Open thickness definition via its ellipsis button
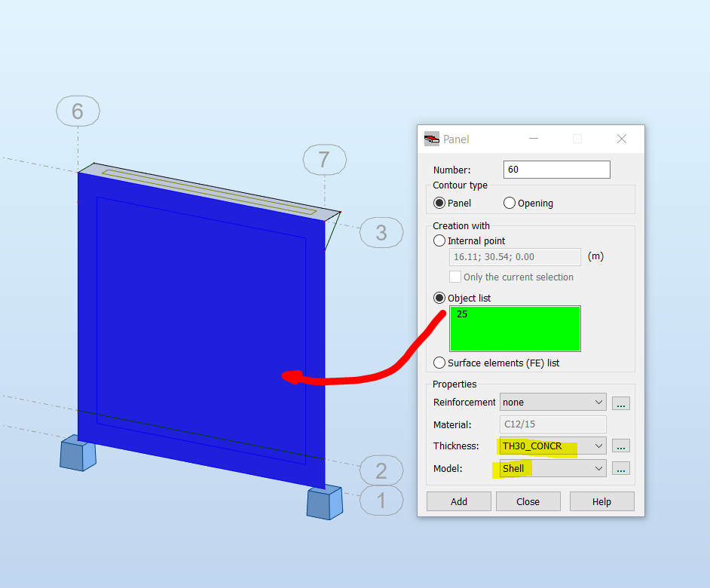The height and width of the screenshot is (588, 710). pyautogui.click(x=620, y=446)
